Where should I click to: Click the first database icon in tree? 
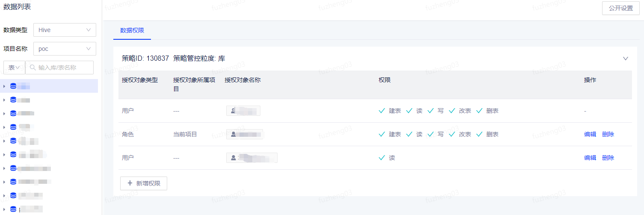click(x=13, y=86)
